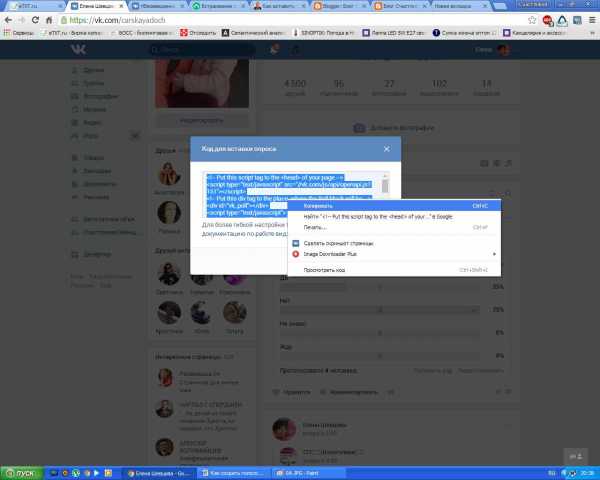Open the 'Сервисы' apps bookmark

pos(18,33)
